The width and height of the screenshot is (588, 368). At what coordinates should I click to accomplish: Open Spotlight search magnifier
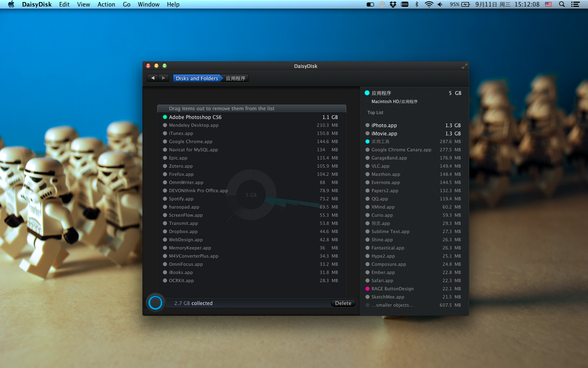(x=562, y=4)
